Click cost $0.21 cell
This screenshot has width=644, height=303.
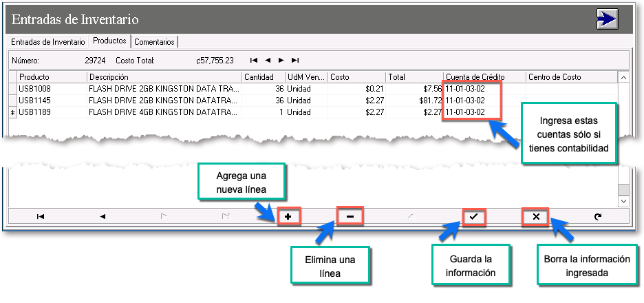click(356, 88)
